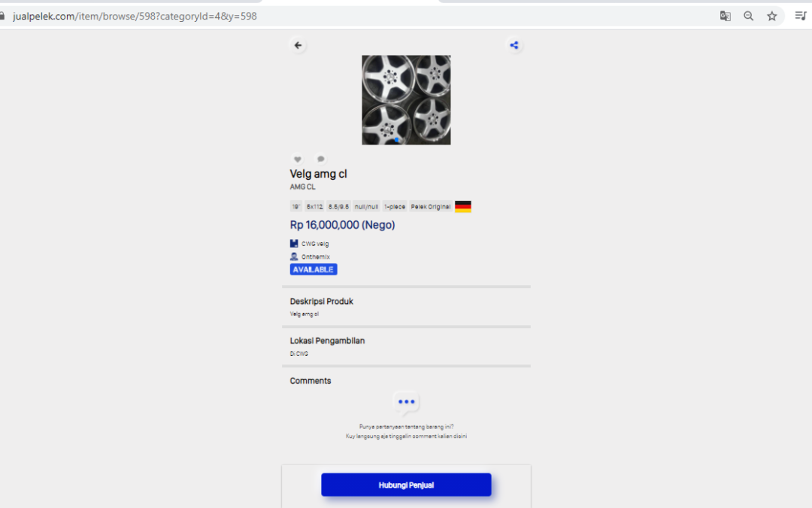The width and height of the screenshot is (812, 508).
Task: Open the Onthemix seller profile
Action: coord(315,257)
